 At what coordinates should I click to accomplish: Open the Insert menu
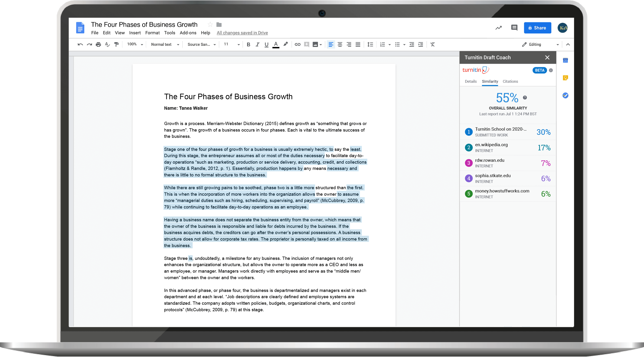coord(135,33)
